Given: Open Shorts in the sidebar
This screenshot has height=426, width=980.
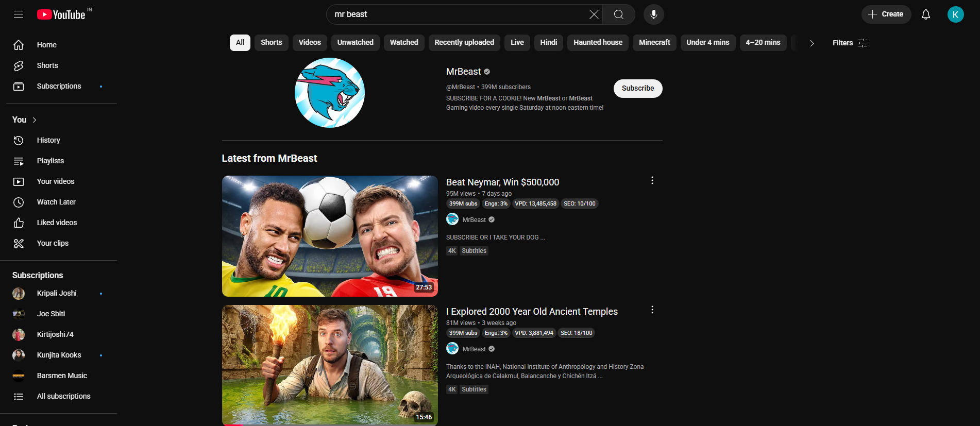Looking at the screenshot, I should click(47, 65).
